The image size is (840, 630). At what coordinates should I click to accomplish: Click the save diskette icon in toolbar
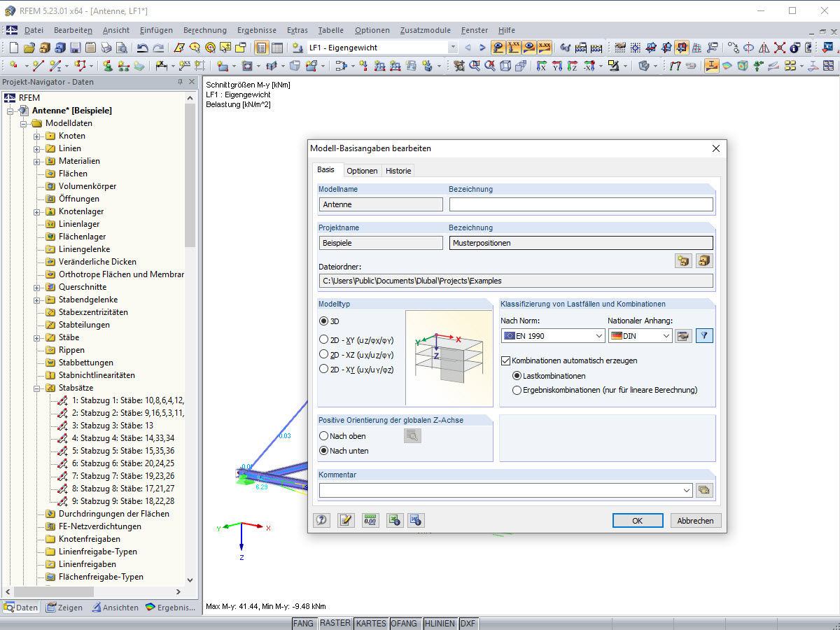tap(75, 48)
